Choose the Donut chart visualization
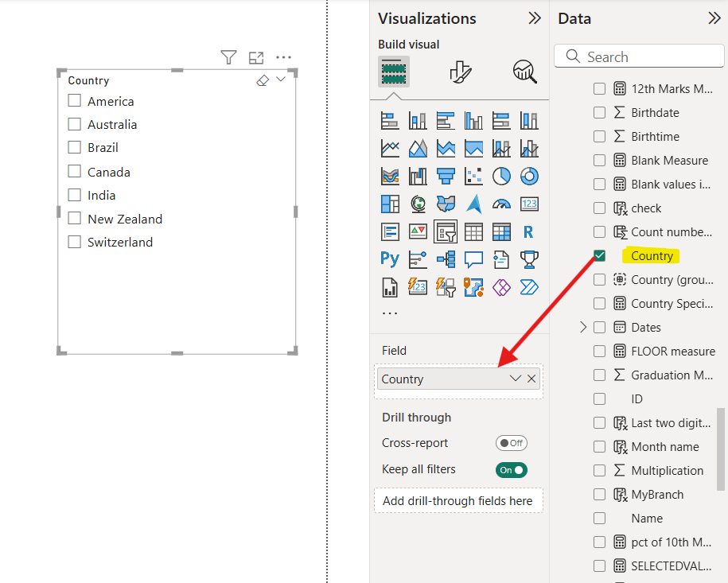The width and height of the screenshot is (728, 583). [529, 176]
